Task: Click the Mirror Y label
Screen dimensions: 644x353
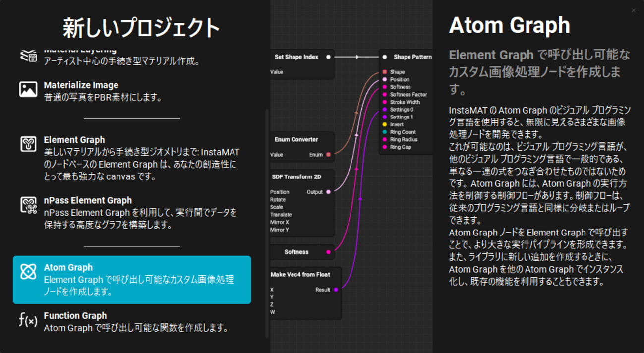Action: 280,230
